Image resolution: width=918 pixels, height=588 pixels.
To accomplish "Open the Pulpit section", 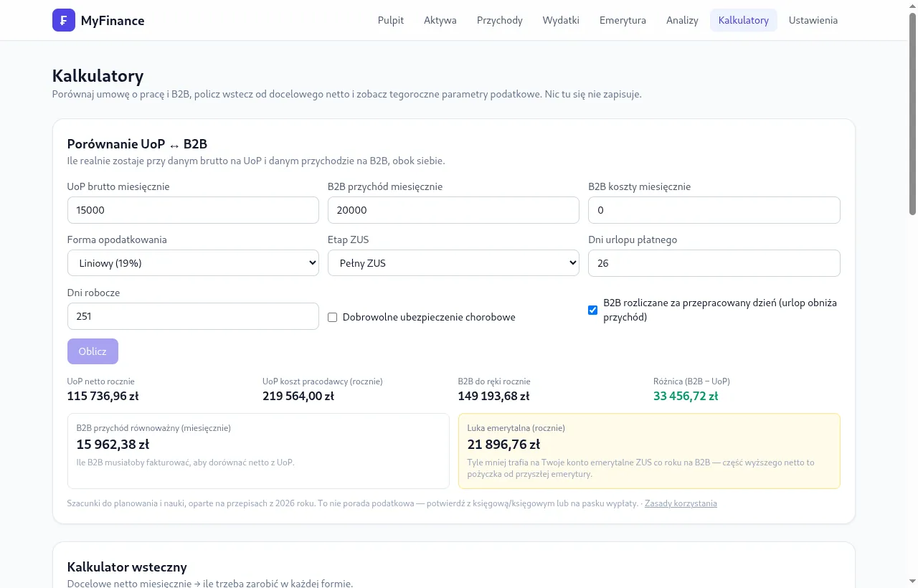I will [391, 20].
